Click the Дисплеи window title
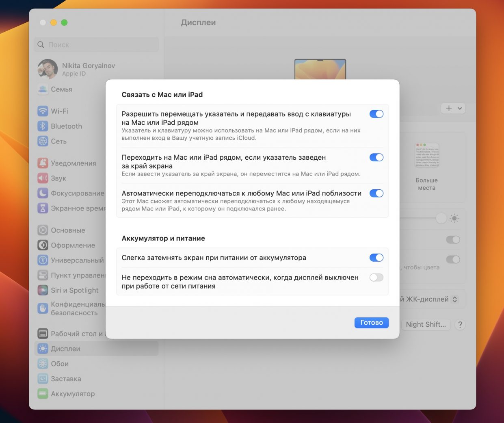Viewport: 504px width, 423px height. [199, 23]
